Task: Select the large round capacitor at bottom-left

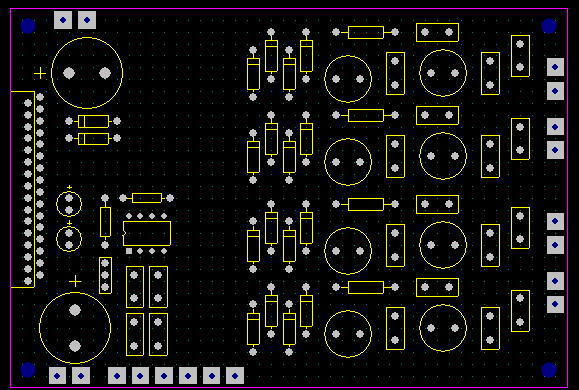Action: [75, 328]
